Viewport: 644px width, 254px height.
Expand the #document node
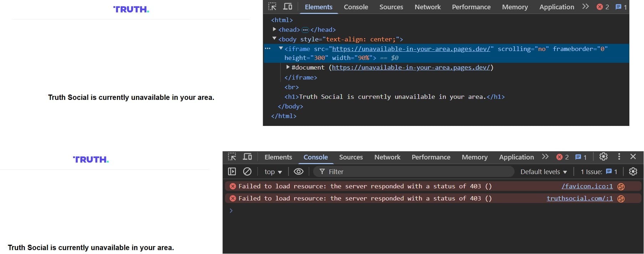pyautogui.click(x=288, y=67)
